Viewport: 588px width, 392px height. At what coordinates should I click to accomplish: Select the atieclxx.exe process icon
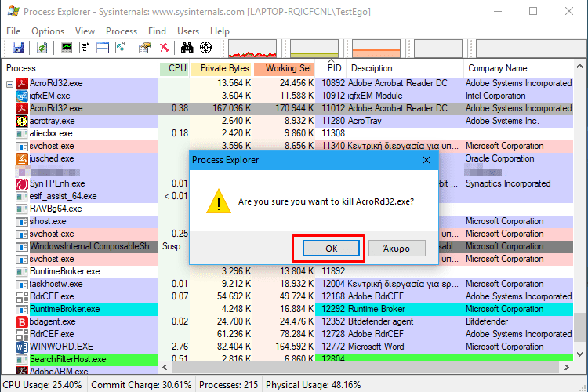pos(22,133)
